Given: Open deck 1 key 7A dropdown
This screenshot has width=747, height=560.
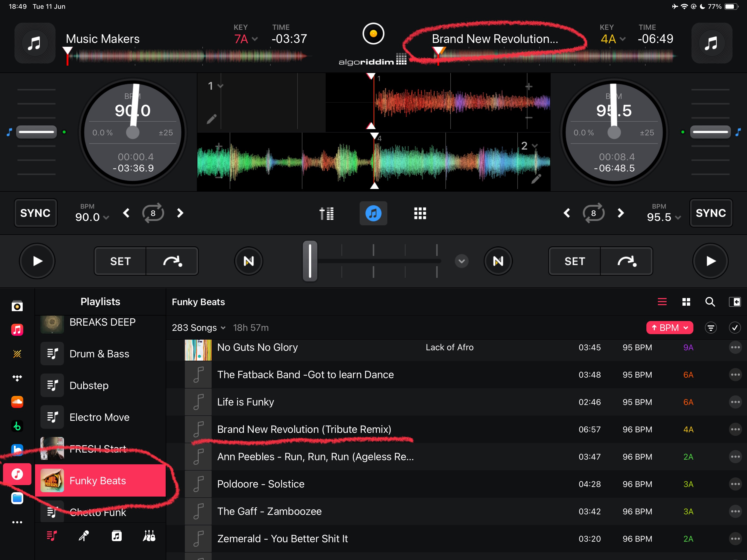Looking at the screenshot, I should click(246, 39).
